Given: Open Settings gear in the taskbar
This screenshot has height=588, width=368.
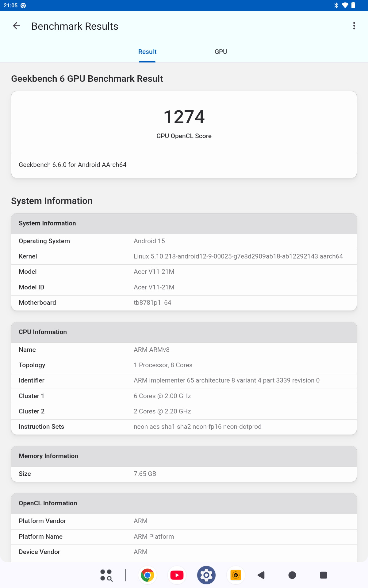Looking at the screenshot, I should [206, 575].
